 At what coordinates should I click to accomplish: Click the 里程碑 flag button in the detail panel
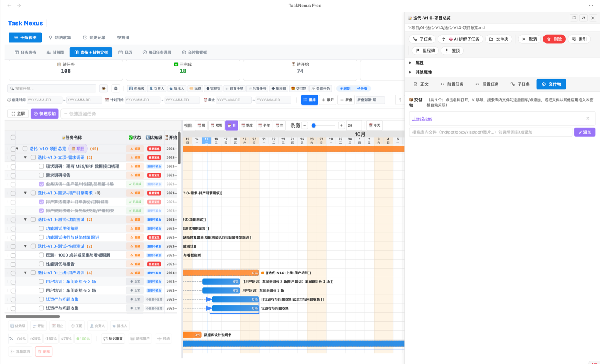point(425,51)
